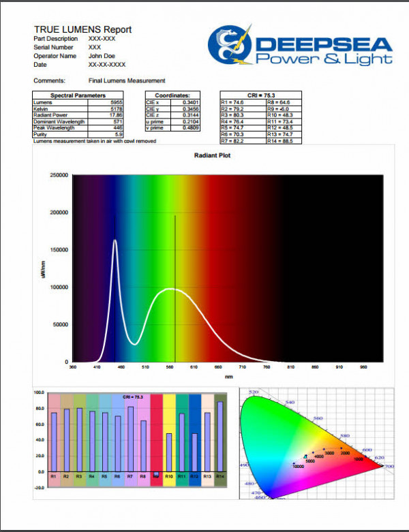
Task: Click the Coordinates table header
Action: [172, 96]
